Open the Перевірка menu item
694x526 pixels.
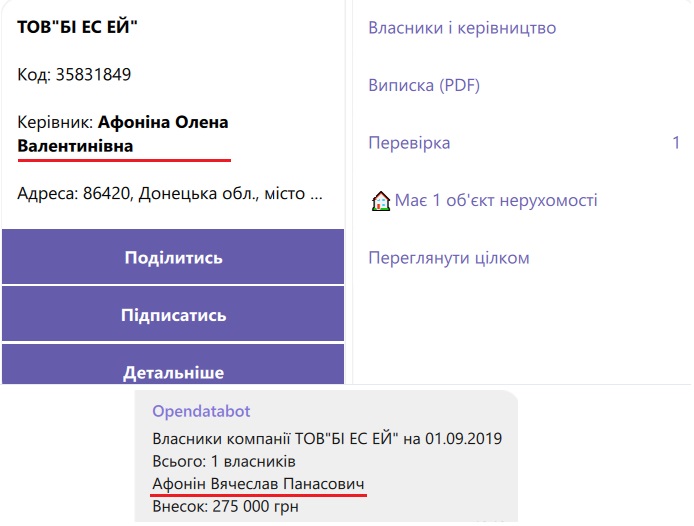409,143
